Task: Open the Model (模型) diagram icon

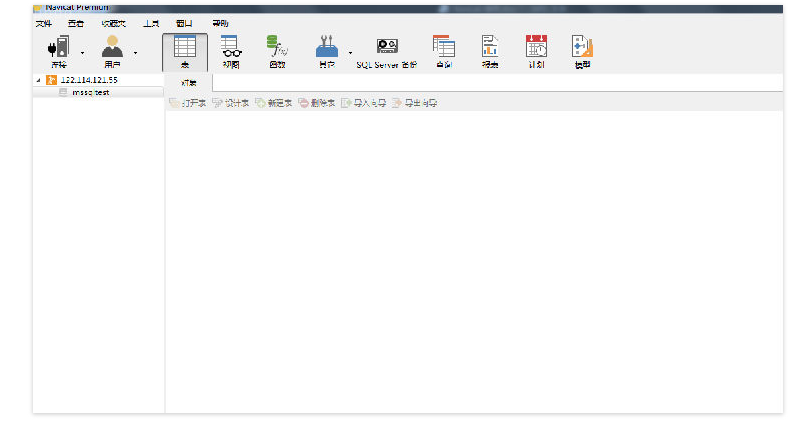Action: [582, 47]
